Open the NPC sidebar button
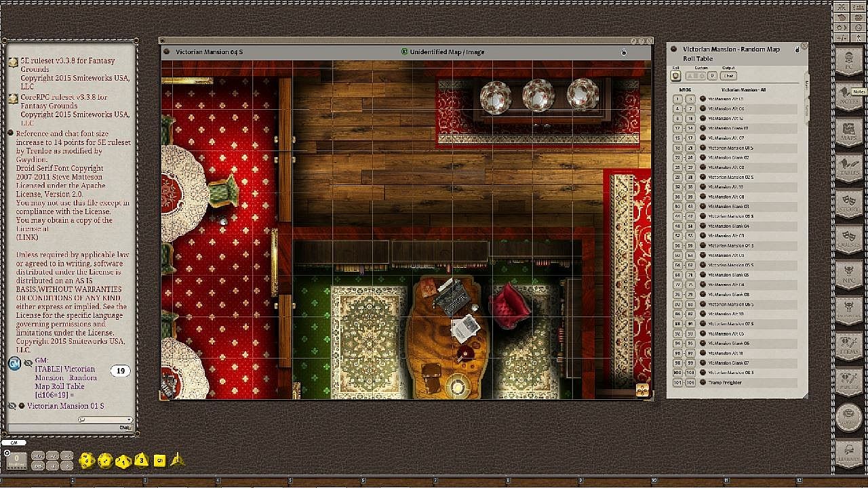The height and width of the screenshot is (488, 868). coord(848,274)
